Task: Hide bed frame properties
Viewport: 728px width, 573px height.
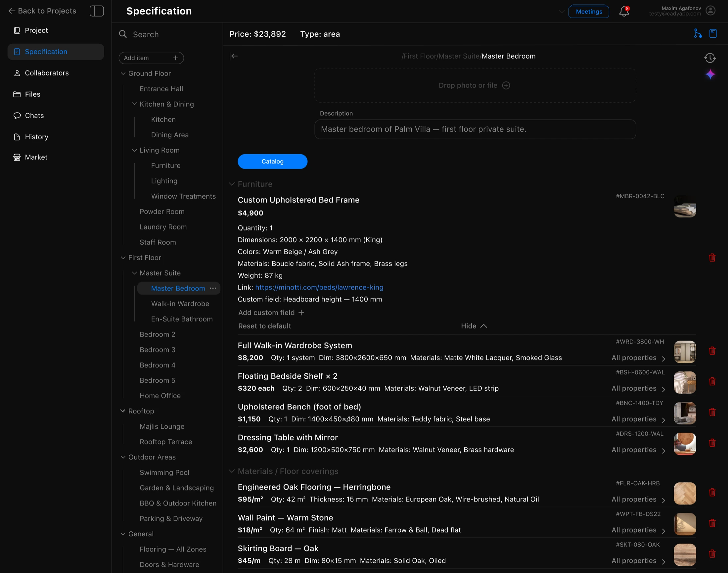Action: [474, 326]
